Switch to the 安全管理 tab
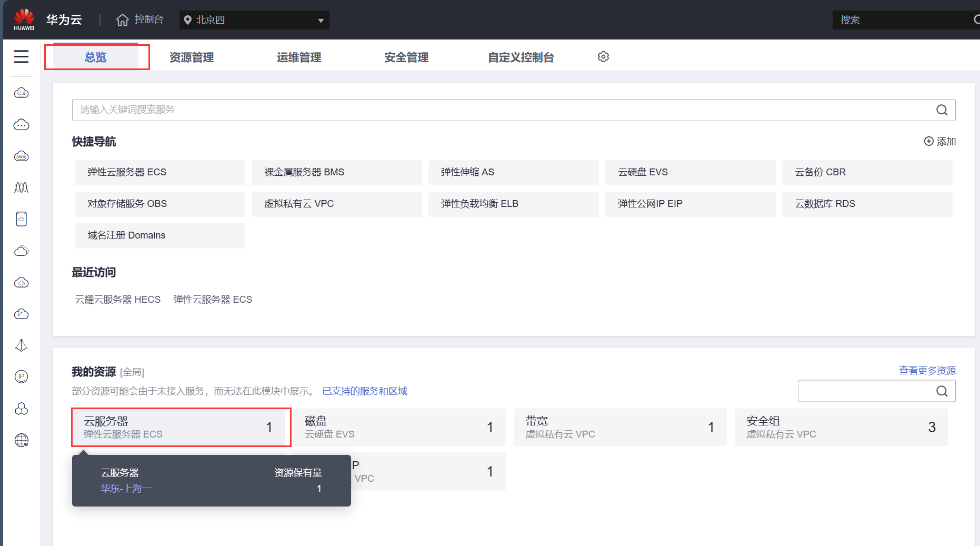 (x=406, y=57)
